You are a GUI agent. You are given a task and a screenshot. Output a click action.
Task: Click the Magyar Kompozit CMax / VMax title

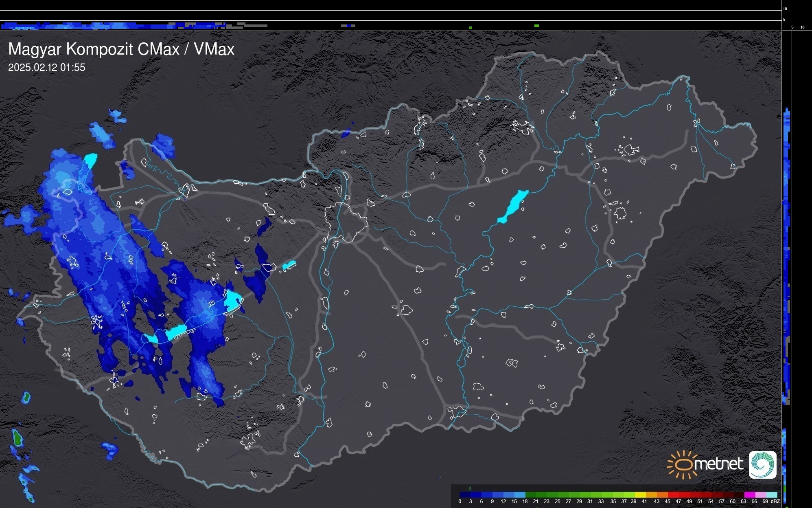(121, 49)
